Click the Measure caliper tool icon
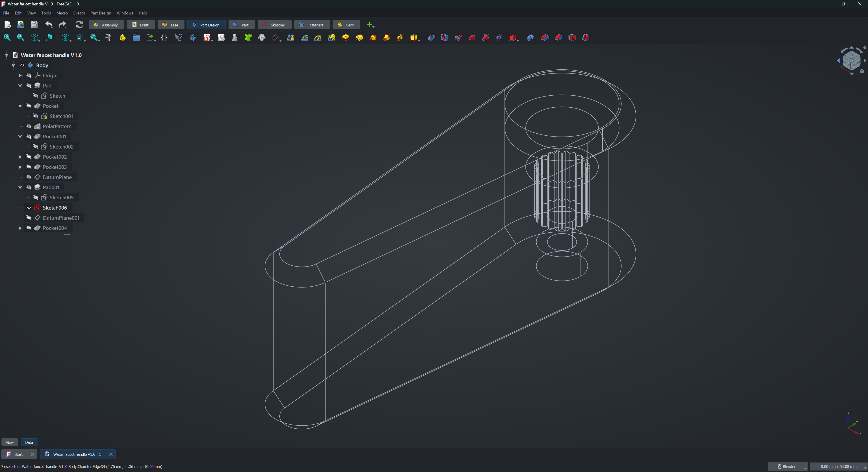Image resolution: width=868 pixels, height=472 pixels. click(x=108, y=37)
